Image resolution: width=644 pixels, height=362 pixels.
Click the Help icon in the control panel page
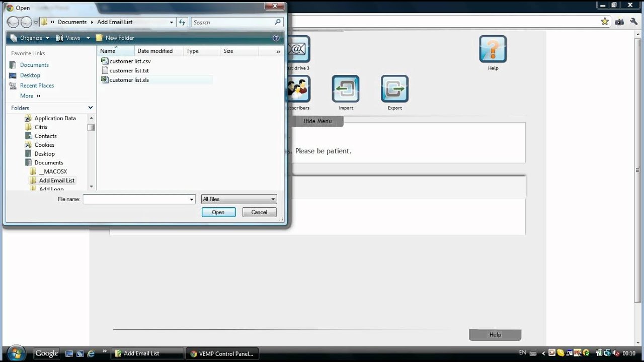(493, 49)
